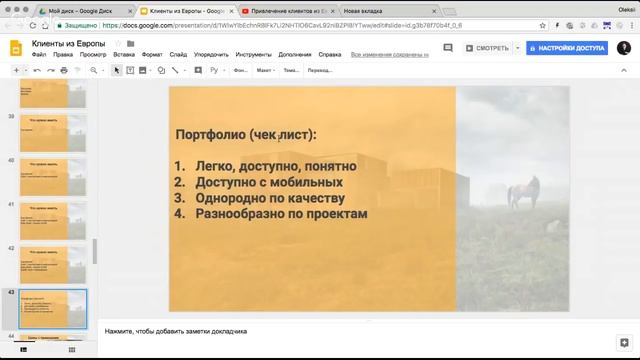Insert a text box

(130, 70)
